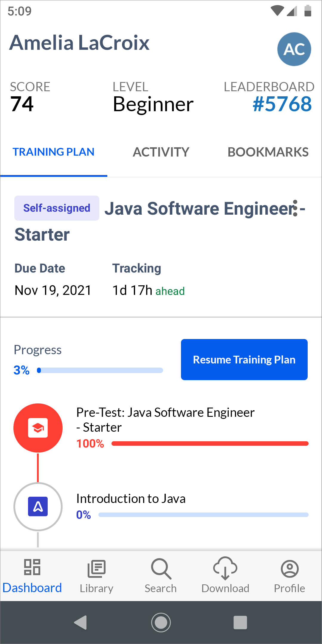This screenshot has height=644, width=322.
Task: Open the leaderboard rank #5768 link
Action: tap(282, 104)
